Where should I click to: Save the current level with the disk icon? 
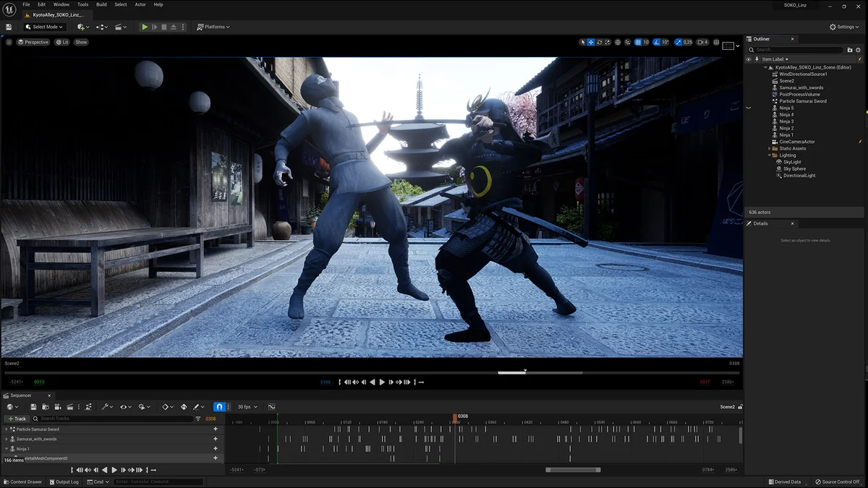pyautogui.click(x=9, y=27)
